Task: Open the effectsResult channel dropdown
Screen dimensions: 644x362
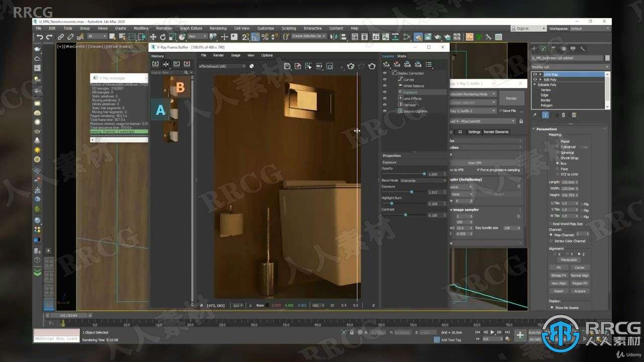Action: point(222,66)
